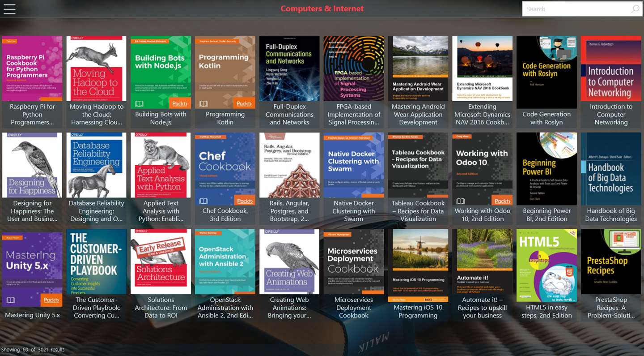
Task: Click 'Native Docker Clustering with Swarm' title text
Action: tap(354, 211)
